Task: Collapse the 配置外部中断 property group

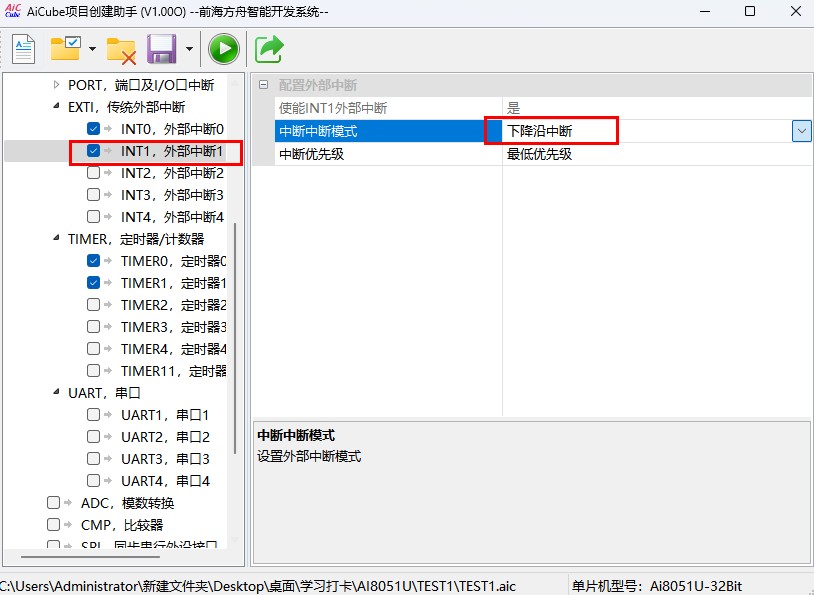Action: pos(264,85)
